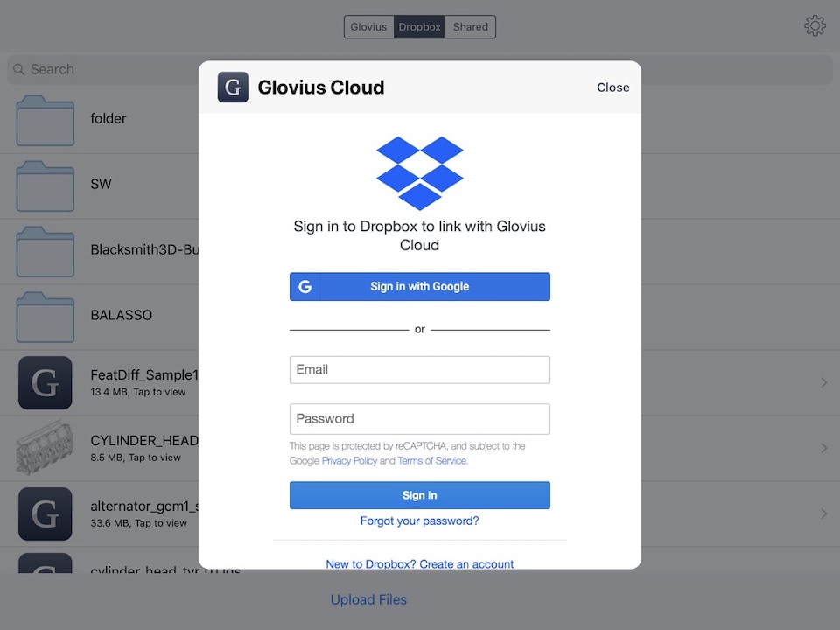Viewport: 840px width, 630px height.
Task: Close the Glovius Cloud dialog
Action: 612,87
